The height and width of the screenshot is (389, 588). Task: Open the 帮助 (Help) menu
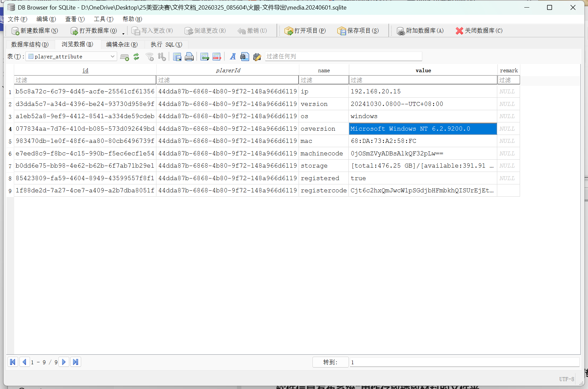coord(132,19)
